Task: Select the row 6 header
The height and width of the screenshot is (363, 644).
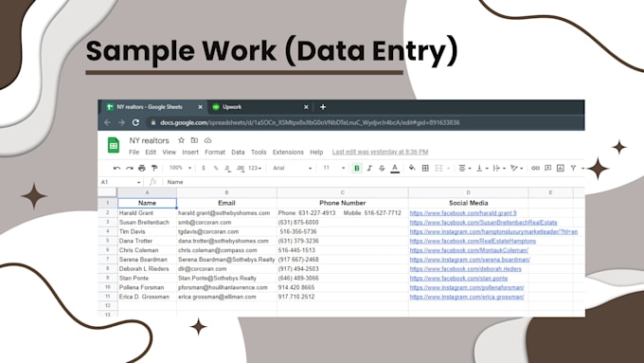Action: 108,250
